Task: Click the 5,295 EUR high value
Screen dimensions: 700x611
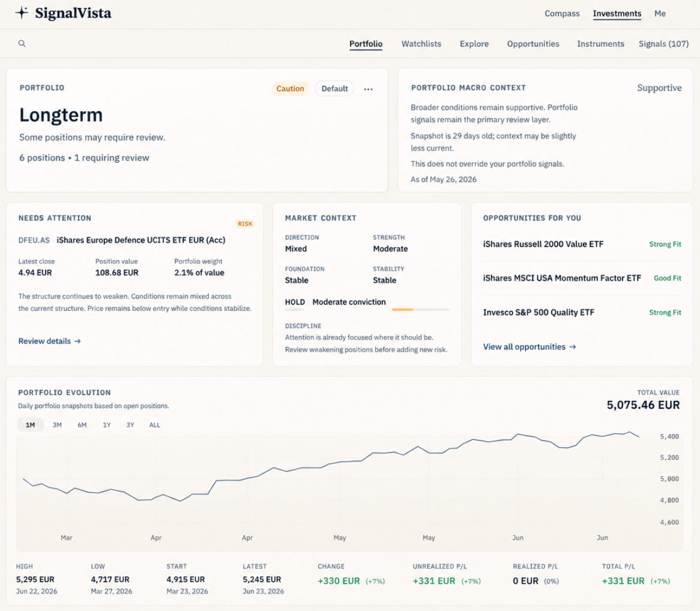Action: [35, 579]
